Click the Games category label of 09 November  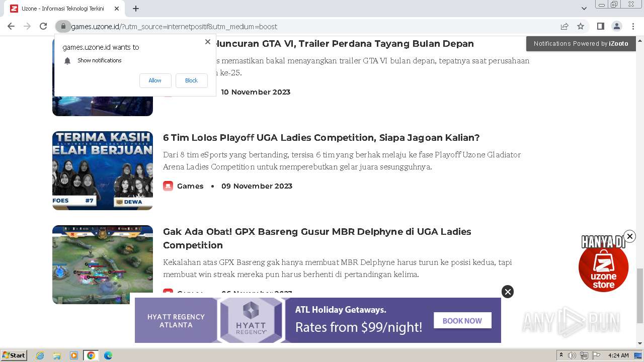[190, 186]
